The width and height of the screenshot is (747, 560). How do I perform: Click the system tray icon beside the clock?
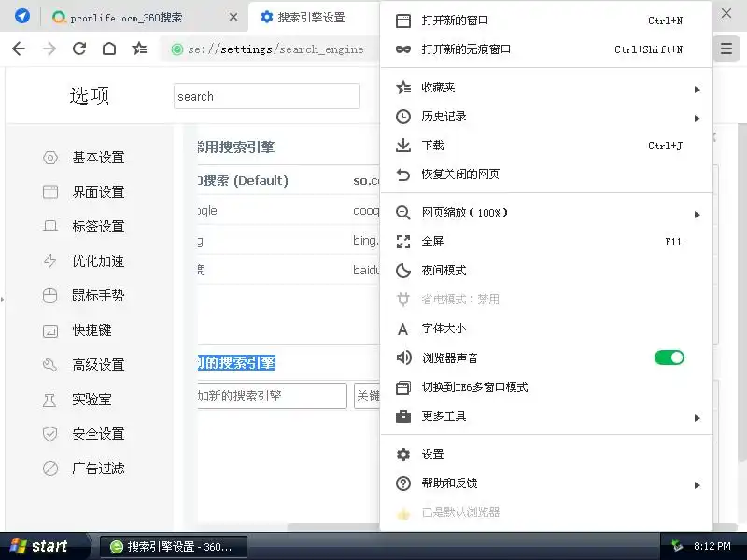click(x=676, y=546)
